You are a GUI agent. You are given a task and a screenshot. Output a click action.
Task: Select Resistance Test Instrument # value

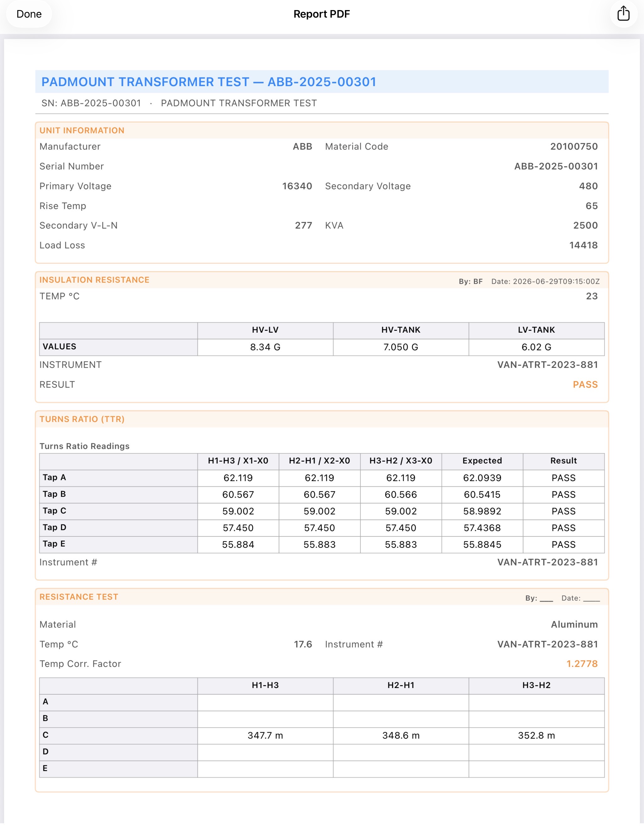[x=547, y=644]
